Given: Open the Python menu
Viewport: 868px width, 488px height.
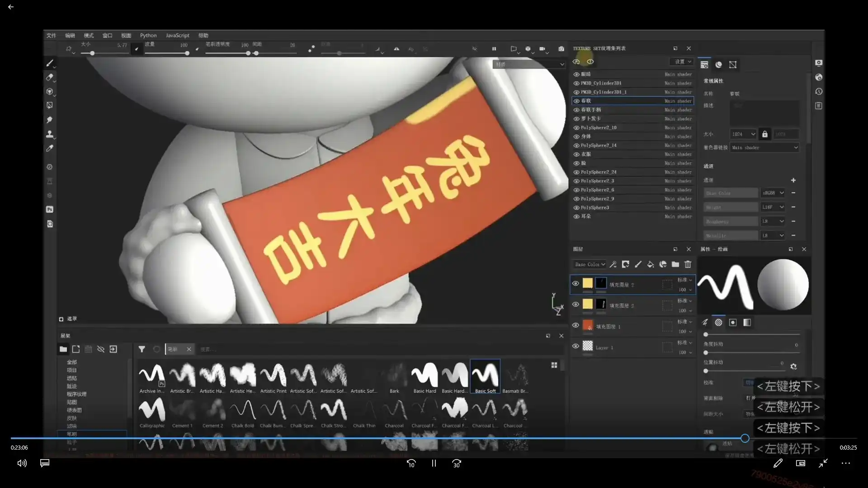Looking at the screenshot, I should pyautogui.click(x=148, y=35).
